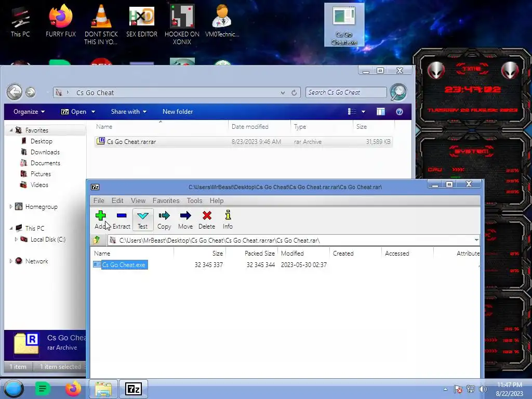Screen dimensions: 532x399
Task: Select the VLC cone desktop icon
Action: point(101,24)
